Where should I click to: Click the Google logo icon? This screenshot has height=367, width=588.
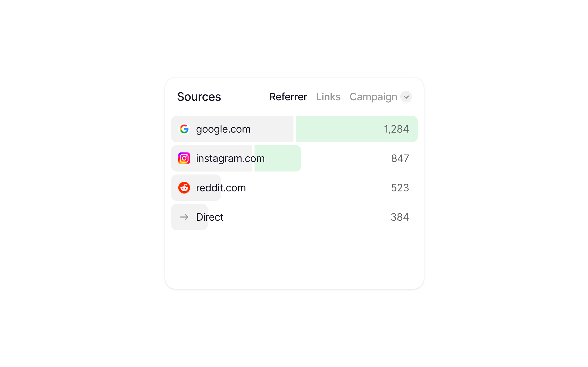pyautogui.click(x=184, y=129)
